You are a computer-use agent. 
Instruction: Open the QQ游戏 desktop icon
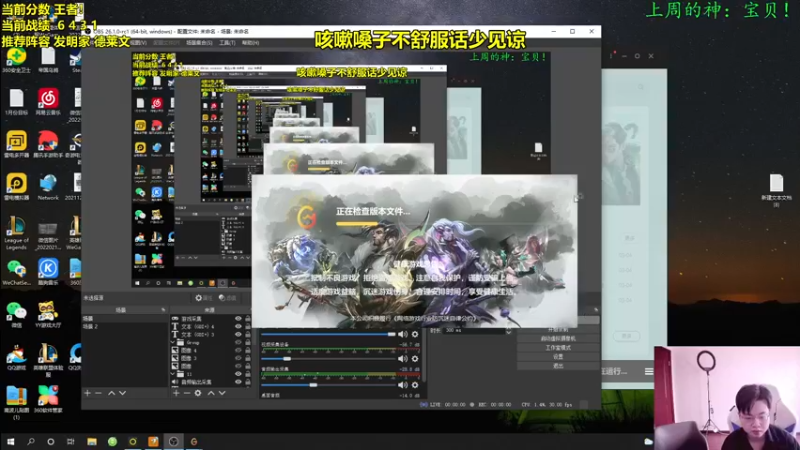tap(16, 357)
